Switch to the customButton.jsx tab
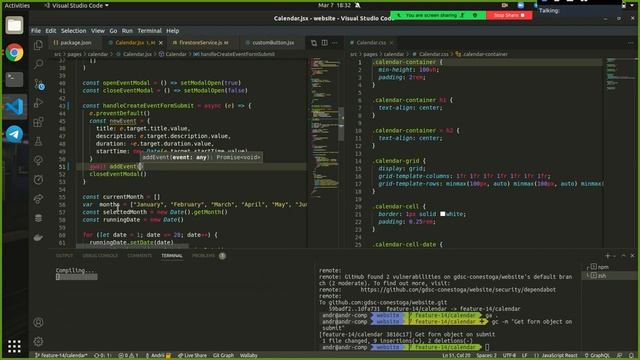This screenshot has height=360, width=640. (273, 42)
